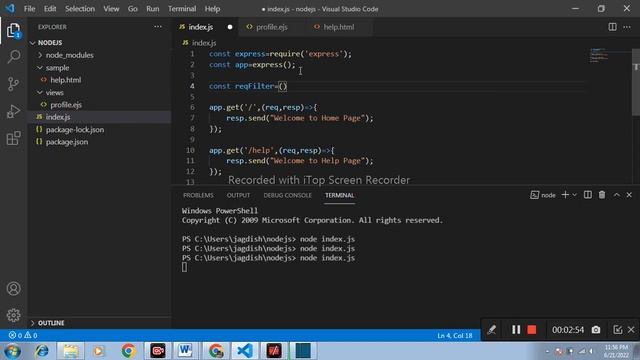The image size is (640, 360).
Task: Select index.js in the explorer tree
Action: click(99, 117)
